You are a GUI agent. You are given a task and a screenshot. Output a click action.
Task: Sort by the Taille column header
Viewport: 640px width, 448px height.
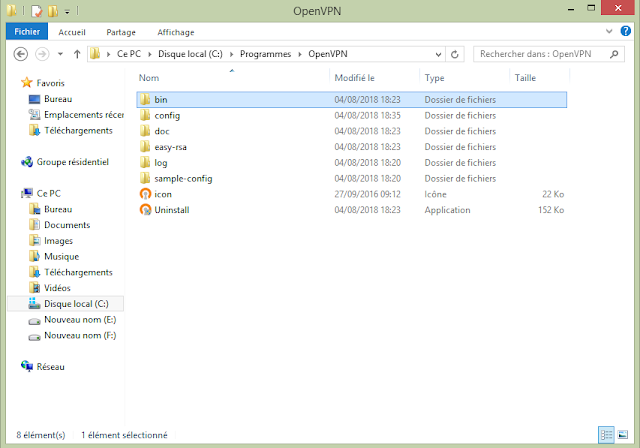525,78
